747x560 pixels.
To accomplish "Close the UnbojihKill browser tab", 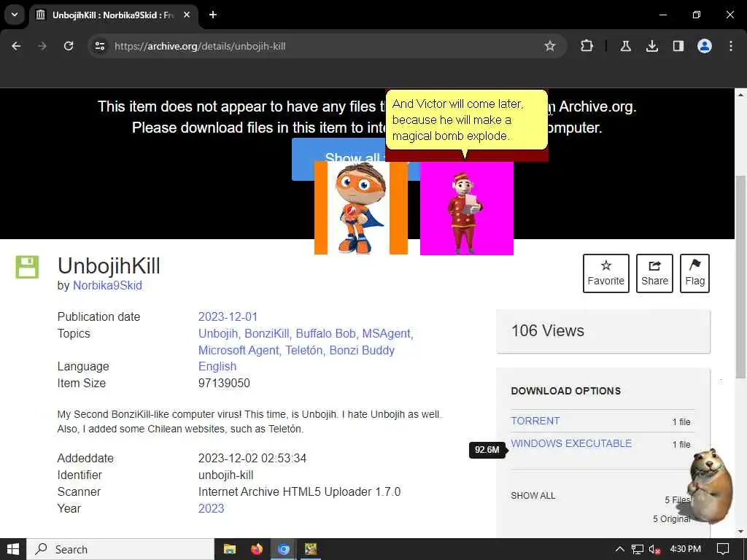I will (187, 15).
